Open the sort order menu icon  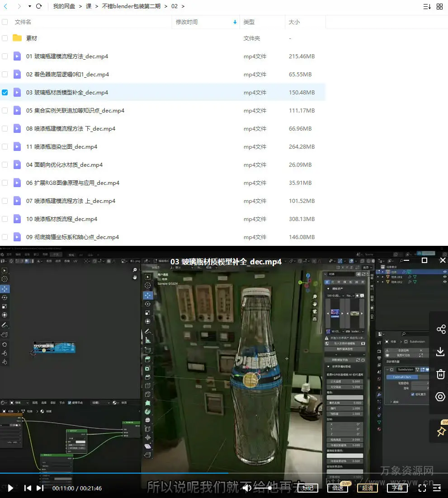427,6
